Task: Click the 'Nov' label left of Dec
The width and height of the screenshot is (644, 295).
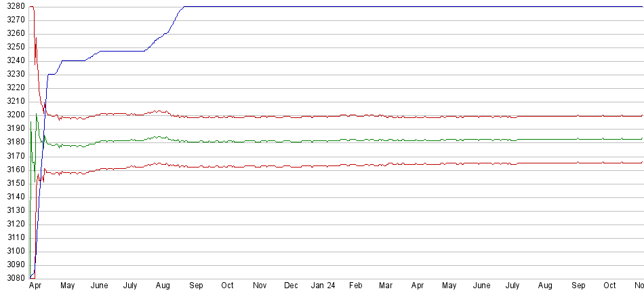Action: click(x=259, y=286)
